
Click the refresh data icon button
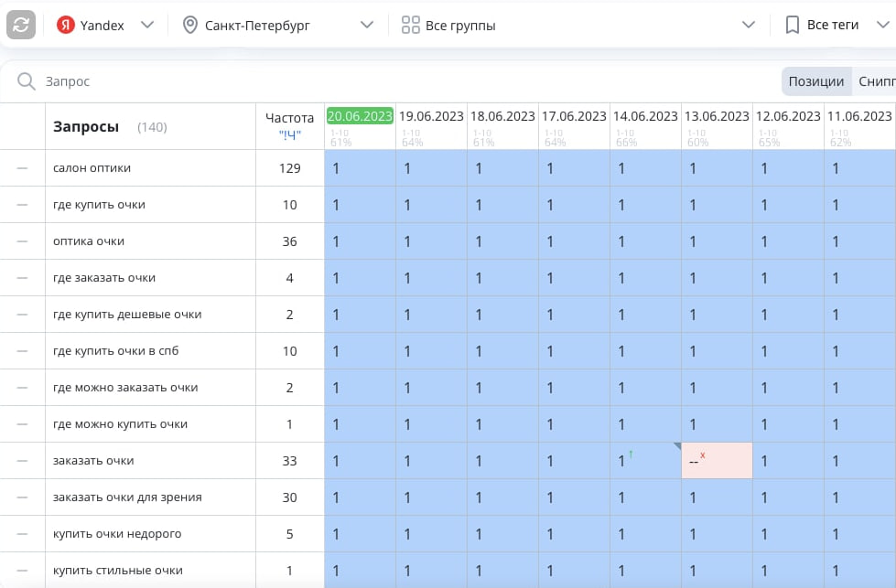pos(21,25)
